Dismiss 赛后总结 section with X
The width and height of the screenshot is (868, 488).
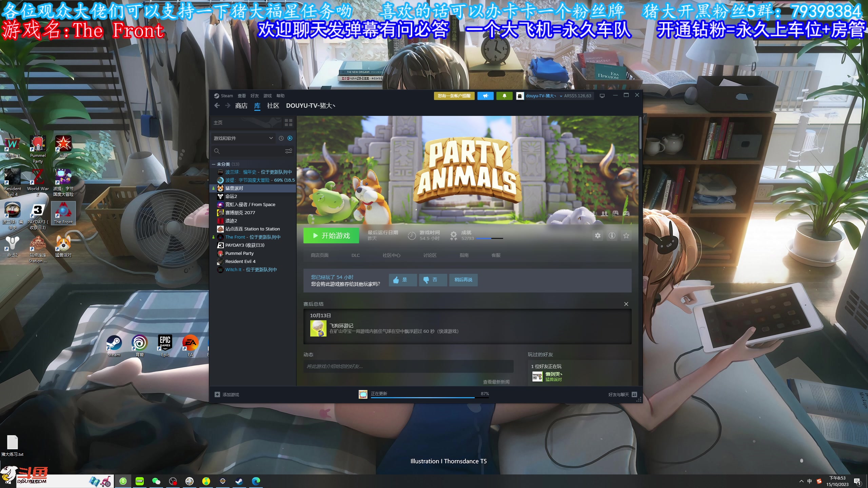click(626, 304)
